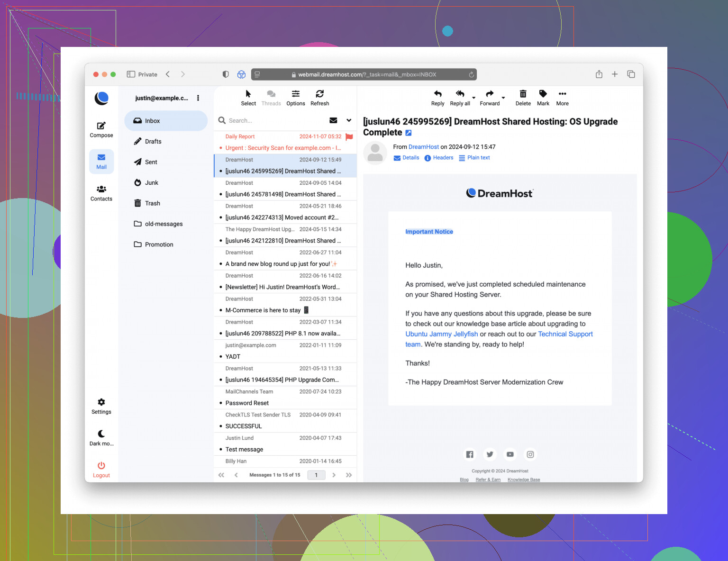Open the Test message email from Justin Lund
The width and height of the screenshot is (728, 561).
(x=285, y=444)
